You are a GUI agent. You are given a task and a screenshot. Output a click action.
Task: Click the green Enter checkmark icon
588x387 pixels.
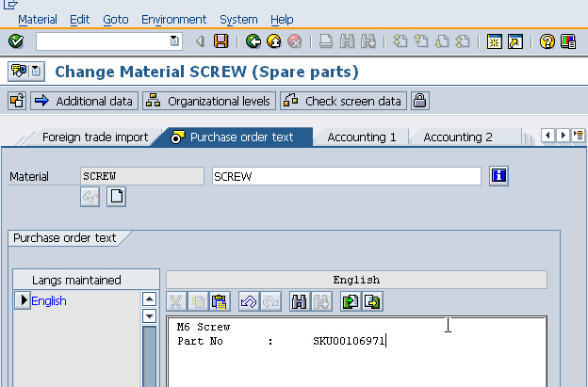16,41
